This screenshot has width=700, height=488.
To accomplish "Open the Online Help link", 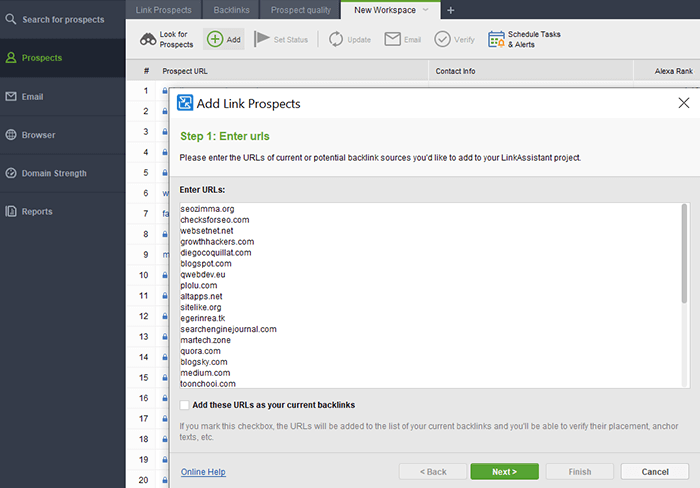I will pyautogui.click(x=203, y=472).
